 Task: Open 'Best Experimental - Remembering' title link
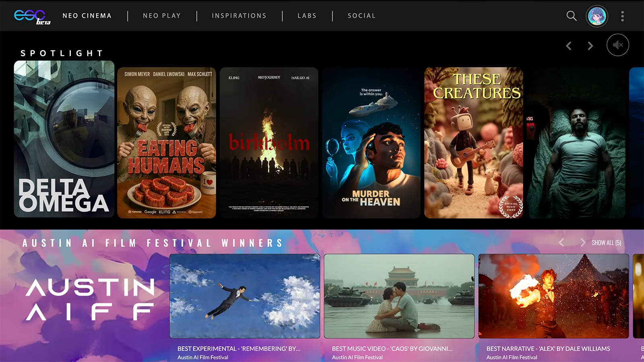pos(239,349)
